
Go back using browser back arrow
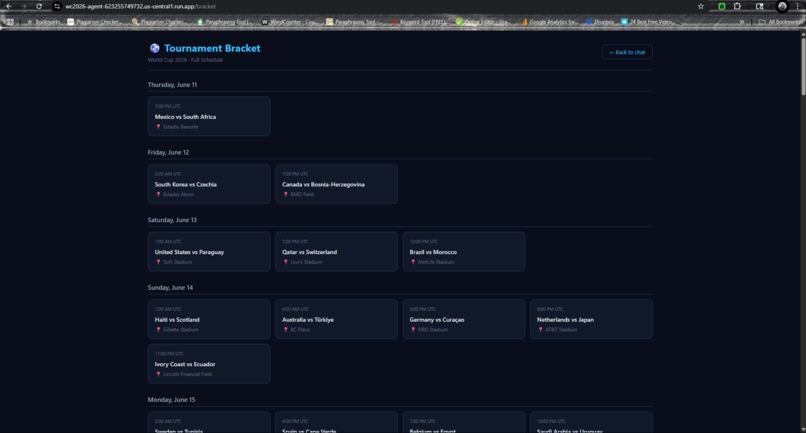point(9,6)
